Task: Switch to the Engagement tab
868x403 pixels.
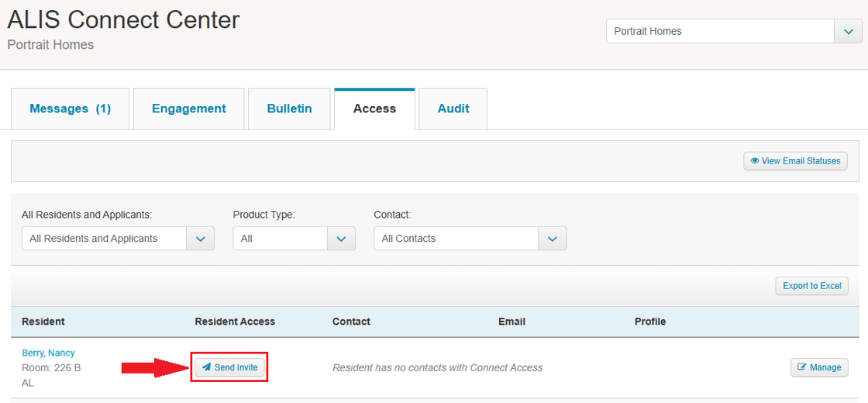Action: [x=189, y=109]
